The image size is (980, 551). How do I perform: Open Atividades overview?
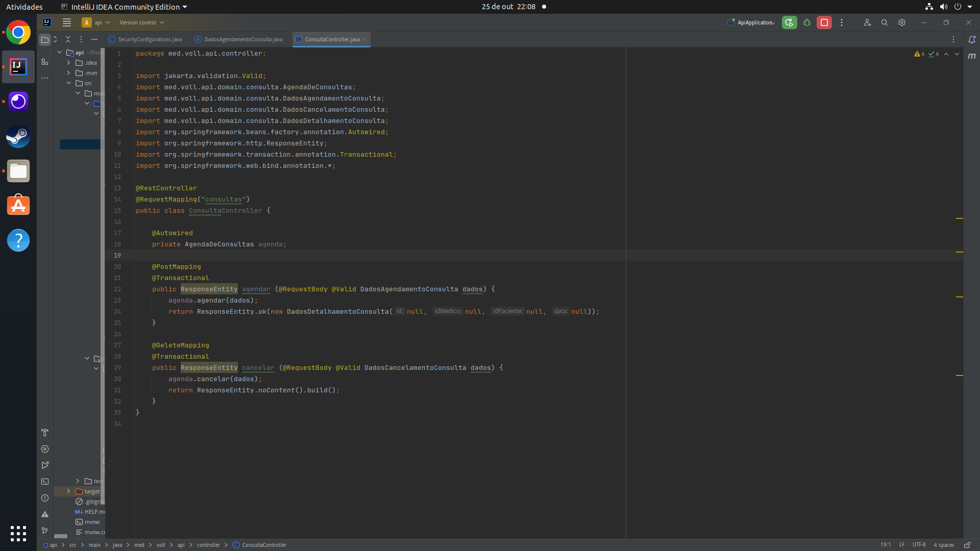click(24, 7)
